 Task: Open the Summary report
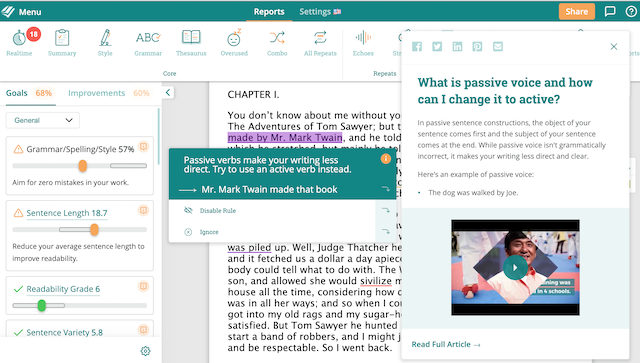62,42
